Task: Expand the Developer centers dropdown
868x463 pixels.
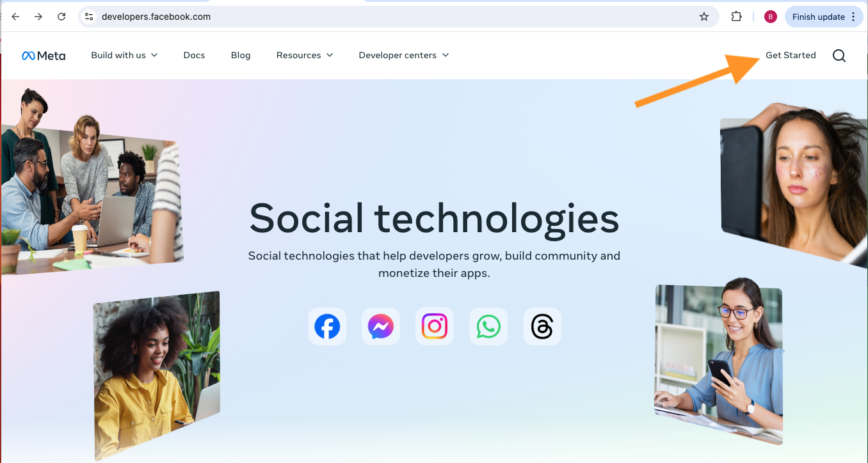Action: click(404, 55)
